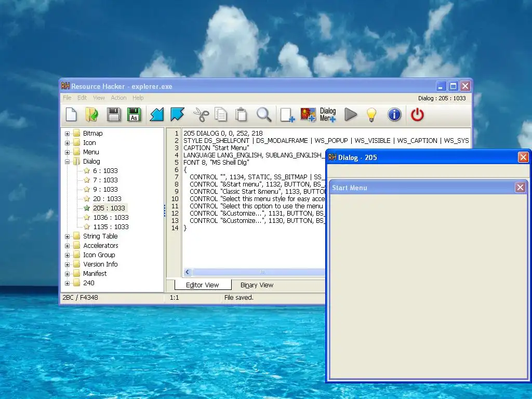Expand the Accelerators node
This screenshot has height=399, width=532.
coord(67,246)
